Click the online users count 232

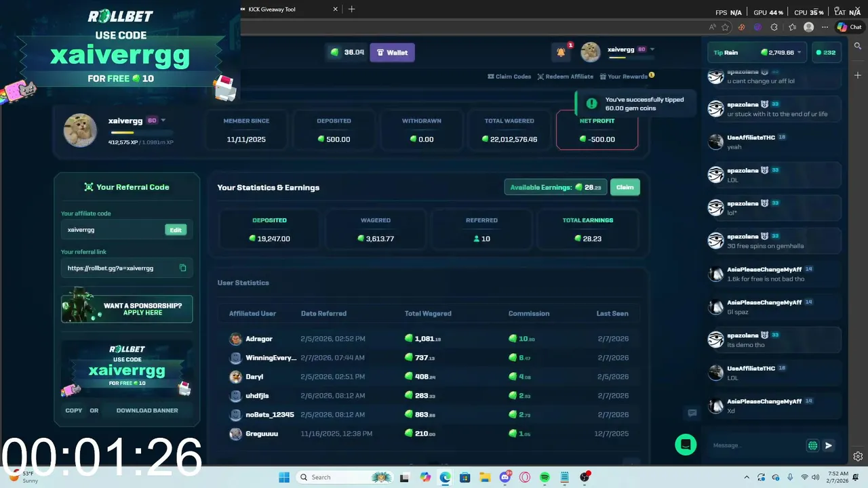point(825,52)
